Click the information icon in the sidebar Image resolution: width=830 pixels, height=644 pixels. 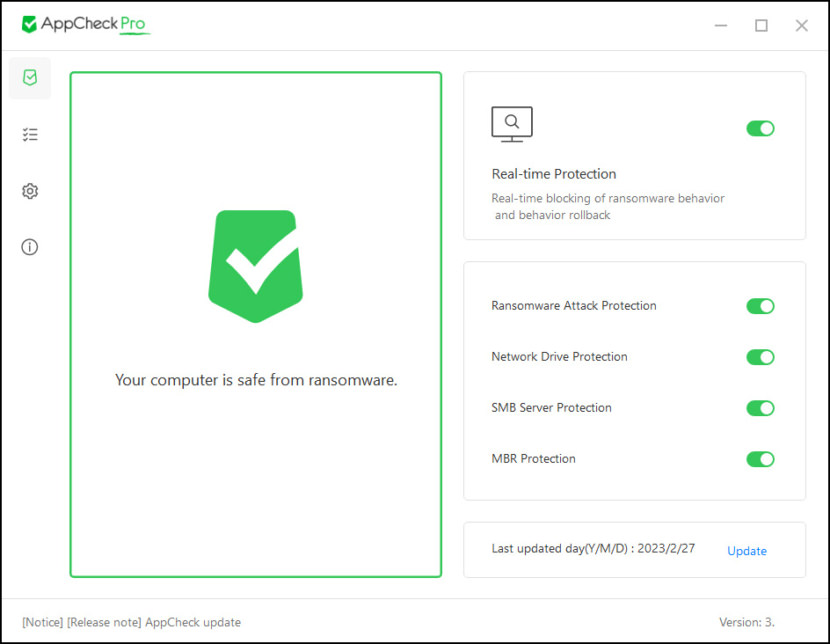29,246
